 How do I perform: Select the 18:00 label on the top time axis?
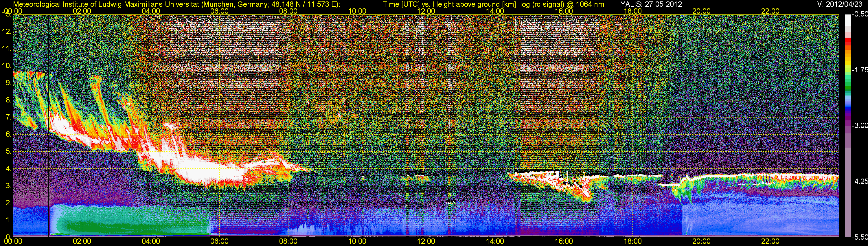pos(632,11)
